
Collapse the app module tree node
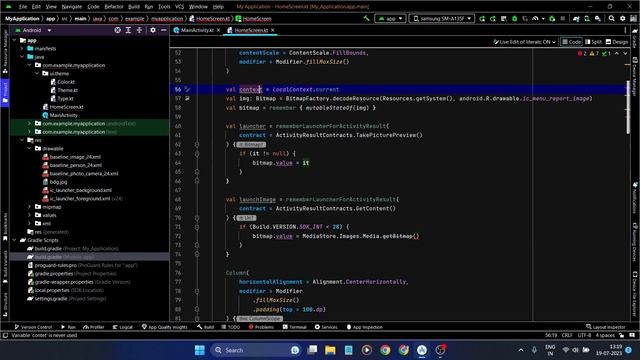(x=15, y=40)
